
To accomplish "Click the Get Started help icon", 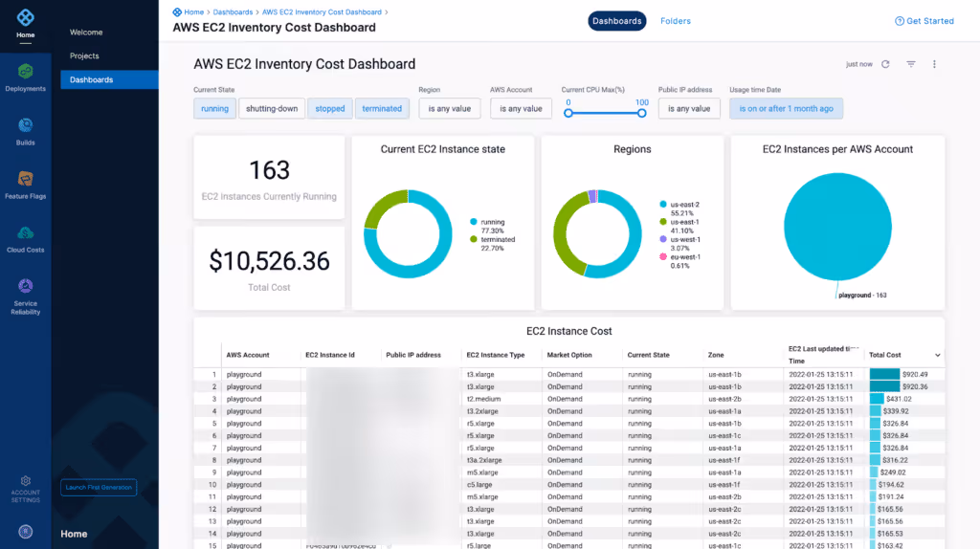I will (900, 21).
